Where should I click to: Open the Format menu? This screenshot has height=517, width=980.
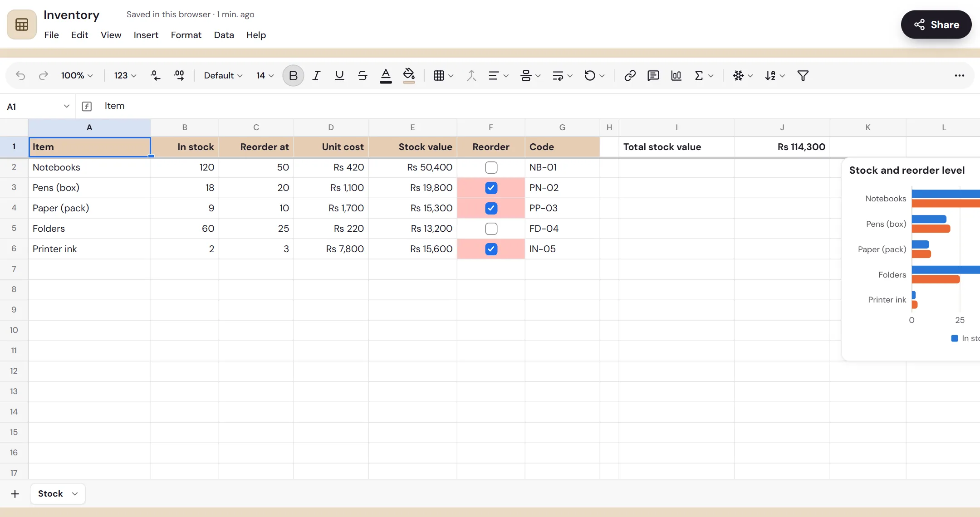pyautogui.click(x=186, y=35)
